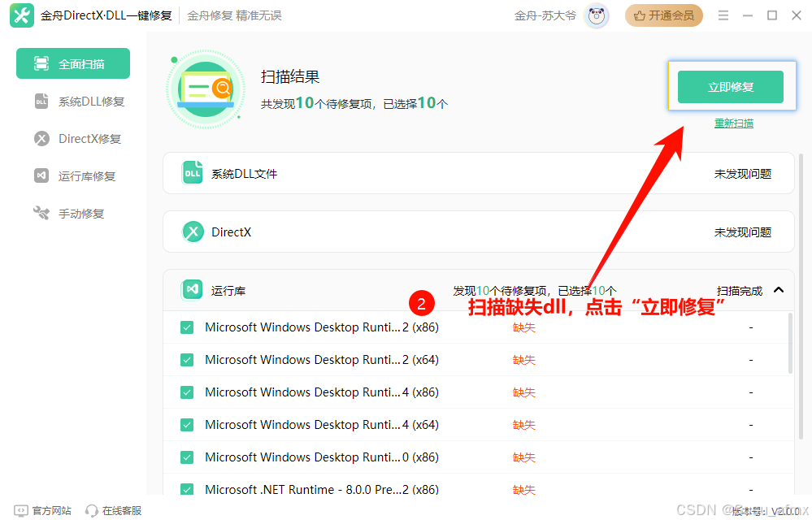The width and height of the screenshot is (812, 524).
Task: Open the user avatar panda icon
Action: tap(596, 16)
